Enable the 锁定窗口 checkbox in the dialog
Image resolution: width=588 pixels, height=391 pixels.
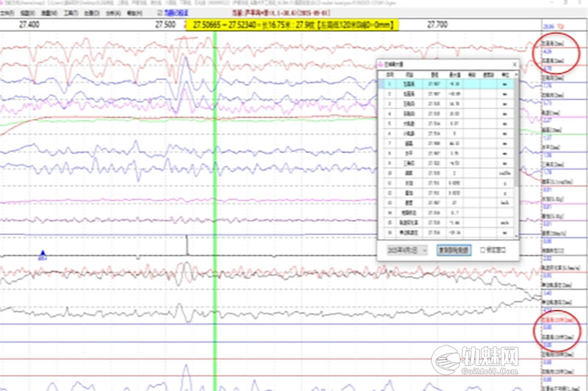point(482,250)
